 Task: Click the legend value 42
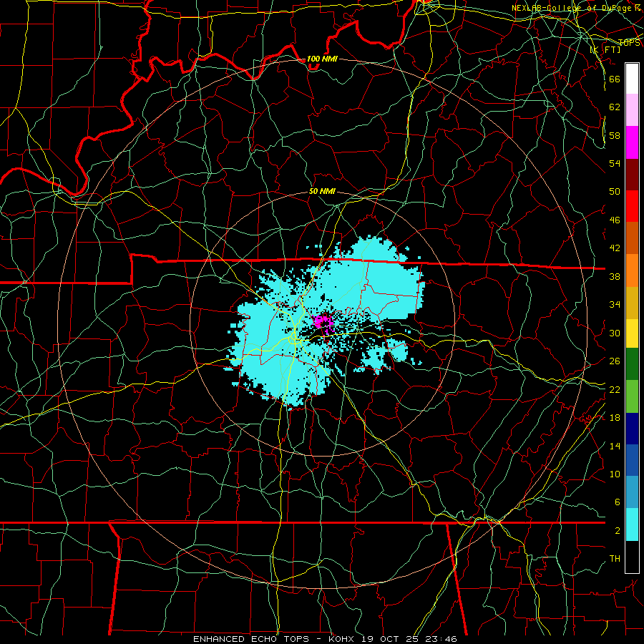click(x=615, y=248)
